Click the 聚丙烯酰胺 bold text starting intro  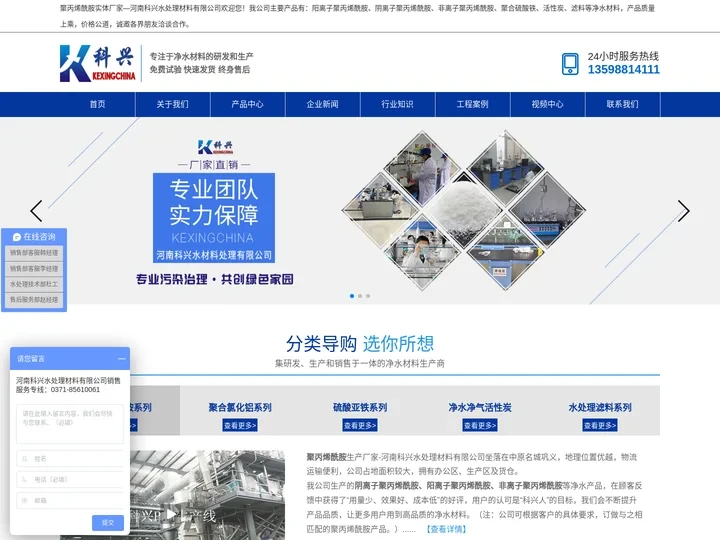pyautogui.click(x=326, y=457)
